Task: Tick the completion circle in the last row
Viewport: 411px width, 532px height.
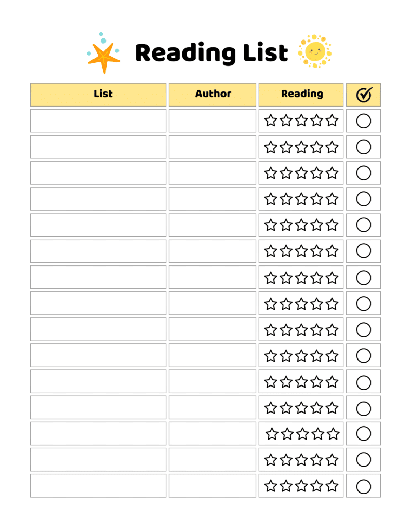Action: point(364,486)
